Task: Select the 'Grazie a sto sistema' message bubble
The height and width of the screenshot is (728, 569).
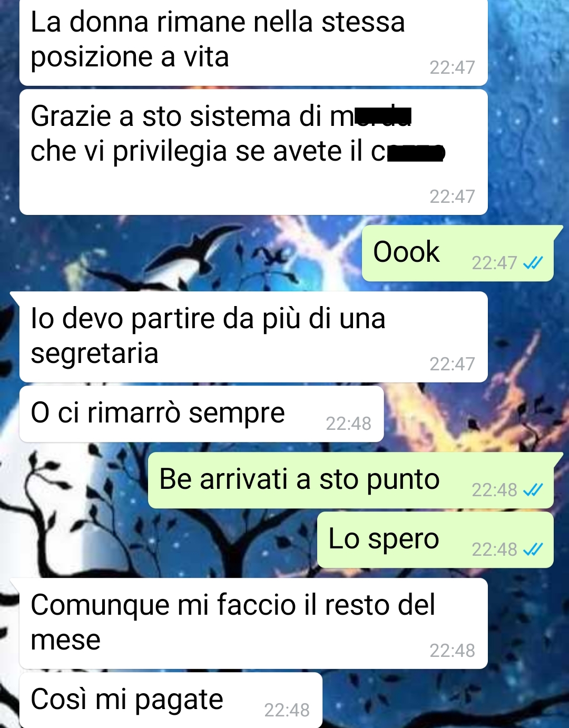Action: (x=253, y=152)
